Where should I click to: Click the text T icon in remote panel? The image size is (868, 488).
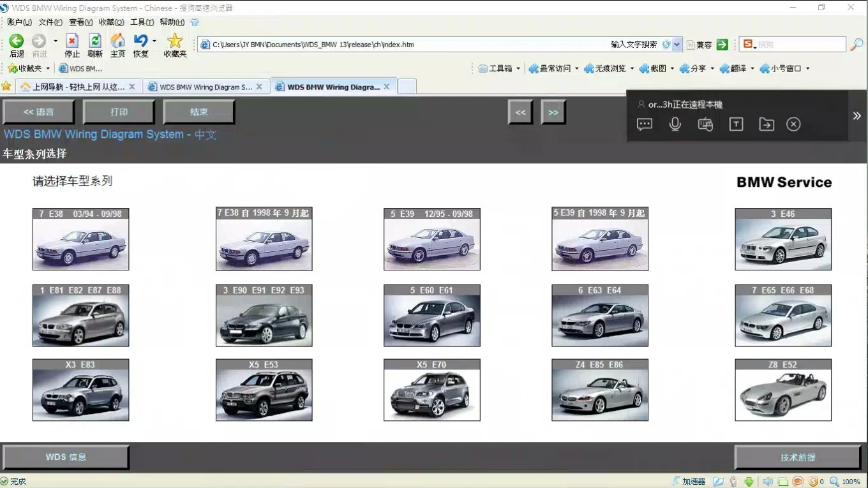coord(736,124)
